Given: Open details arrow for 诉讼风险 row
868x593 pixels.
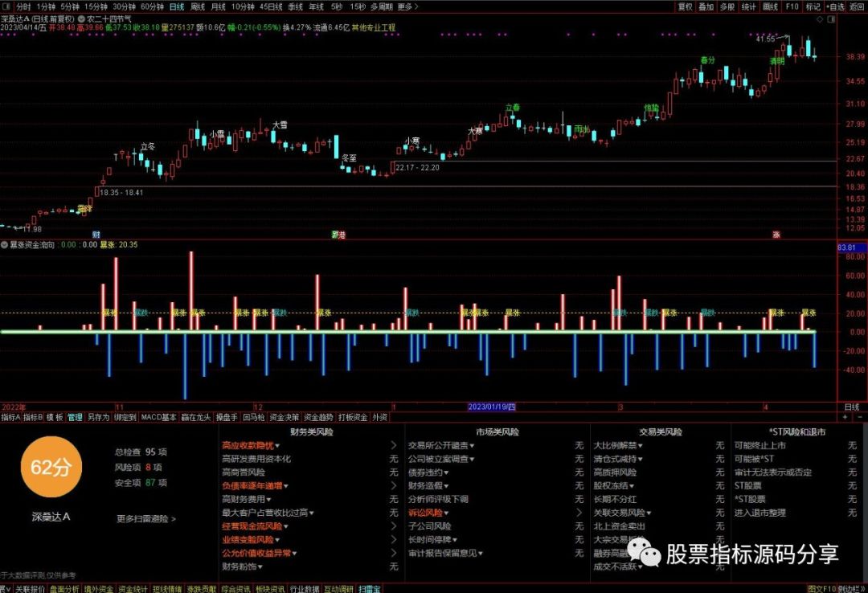Looking at the screenshot, I should click(579, 513).
